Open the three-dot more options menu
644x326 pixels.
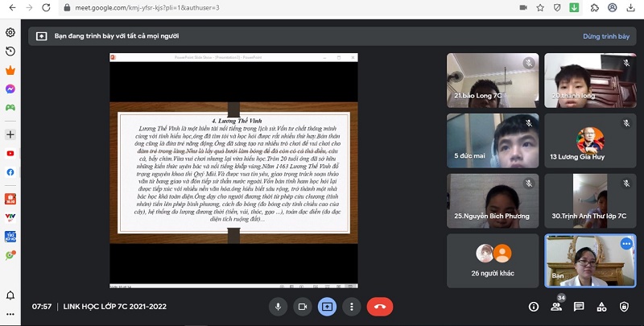(x=351, y=307)
